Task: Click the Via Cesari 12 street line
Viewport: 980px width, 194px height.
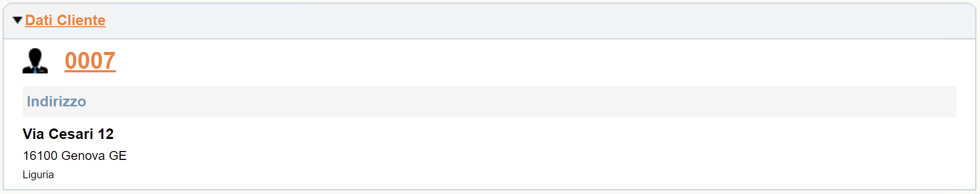Action: pyautogui.click(x=68, y=134)
